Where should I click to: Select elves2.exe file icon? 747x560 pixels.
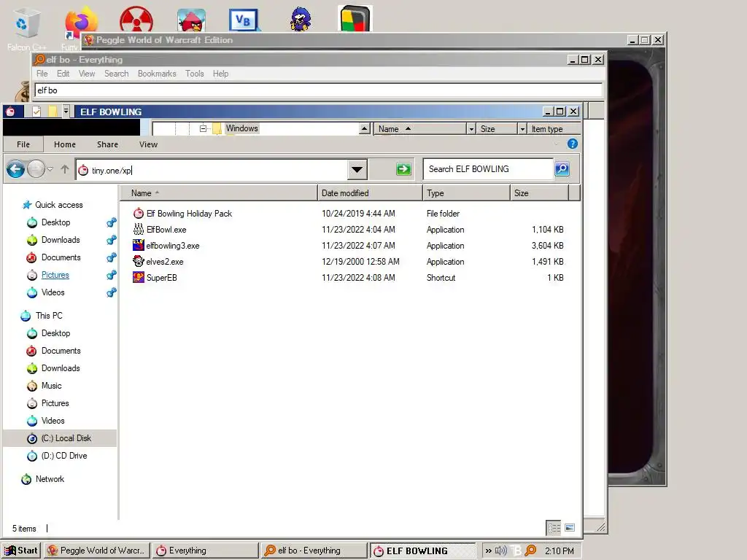(x=139, y=262)
